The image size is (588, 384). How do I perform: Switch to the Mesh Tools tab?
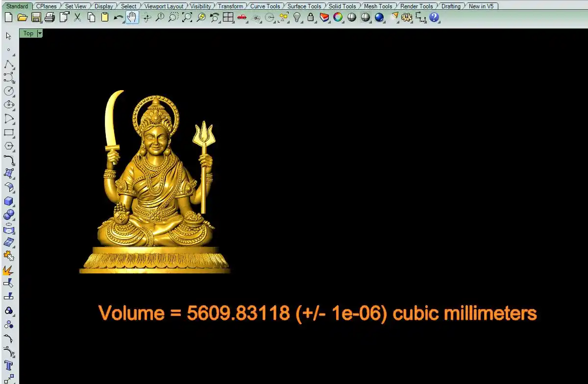click(x=378, y=6)
